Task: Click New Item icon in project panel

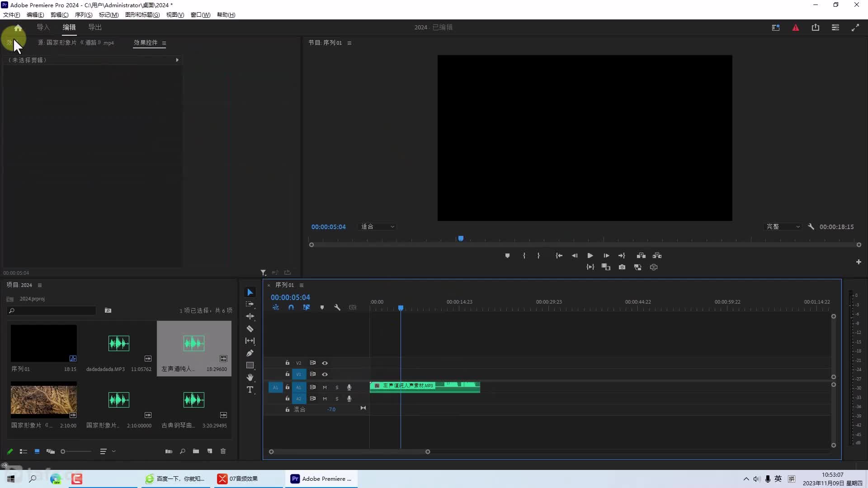Action: pos(210,451)
